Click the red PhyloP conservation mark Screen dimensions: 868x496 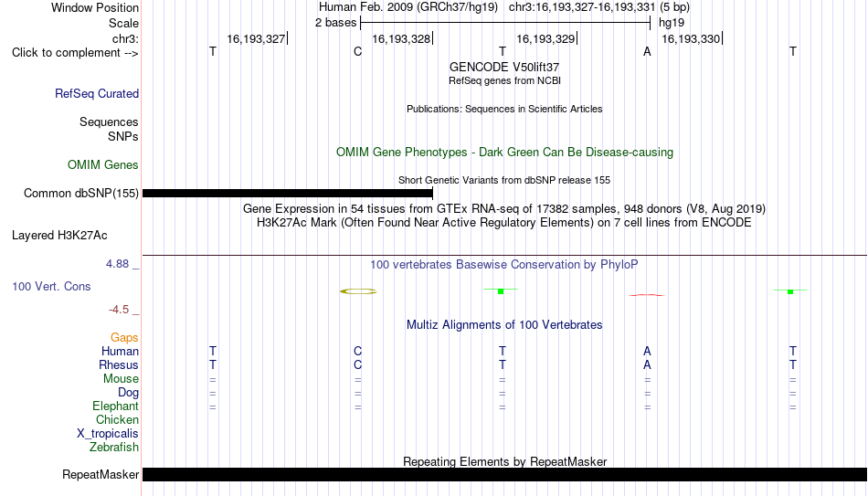[x=647, y=295]
